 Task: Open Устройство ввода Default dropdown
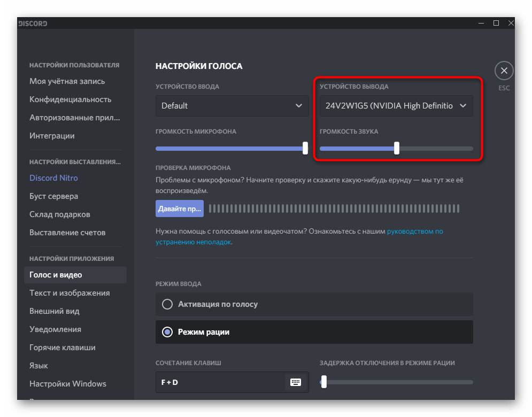pyautogui.click(x=232, y=106)
